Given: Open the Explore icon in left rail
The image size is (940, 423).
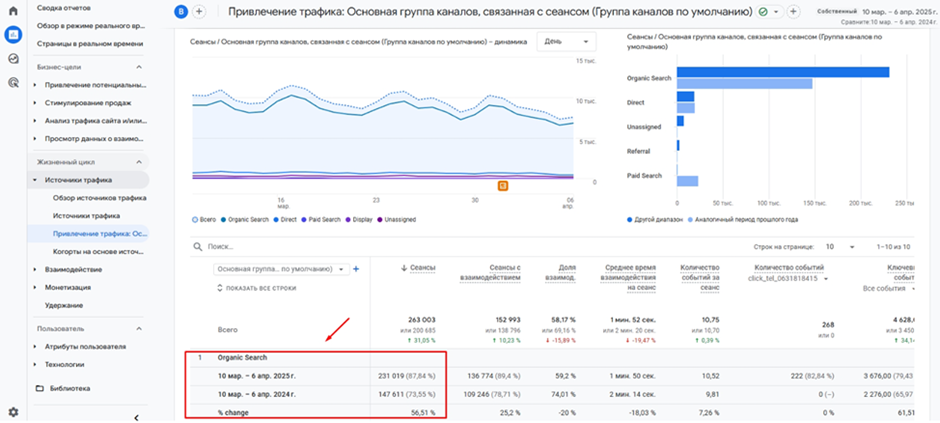Looking at the screenshot, I should [x=13, y=59].
